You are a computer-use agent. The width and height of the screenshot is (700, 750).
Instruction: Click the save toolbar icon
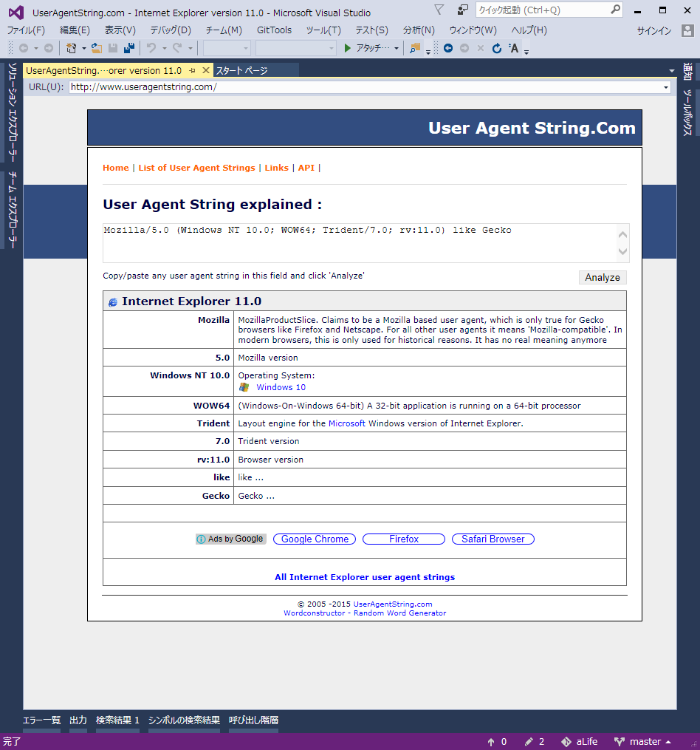(x=113, y=48)
